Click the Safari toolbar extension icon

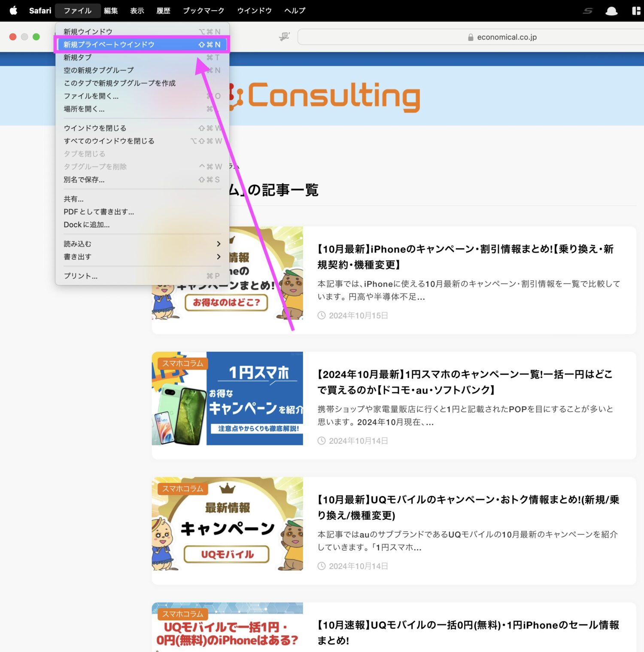284,37
